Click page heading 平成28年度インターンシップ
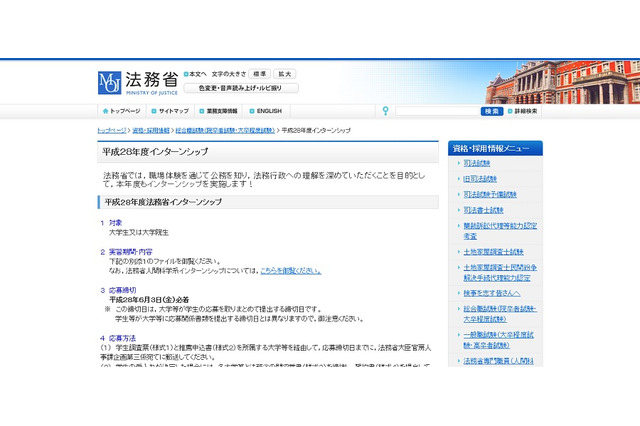 pyautogui.click(x=155, y=152)
